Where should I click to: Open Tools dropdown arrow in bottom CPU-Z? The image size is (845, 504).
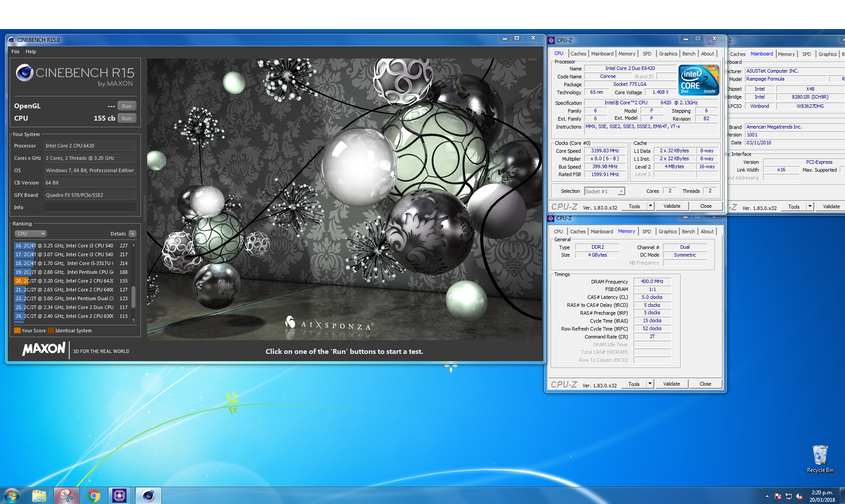coord(650,384)
